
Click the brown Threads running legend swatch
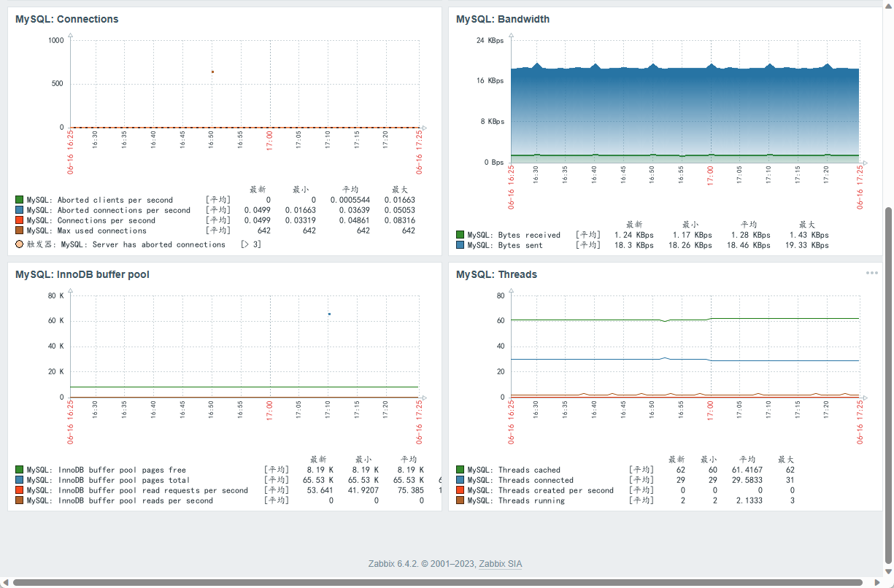click(461, 500)
